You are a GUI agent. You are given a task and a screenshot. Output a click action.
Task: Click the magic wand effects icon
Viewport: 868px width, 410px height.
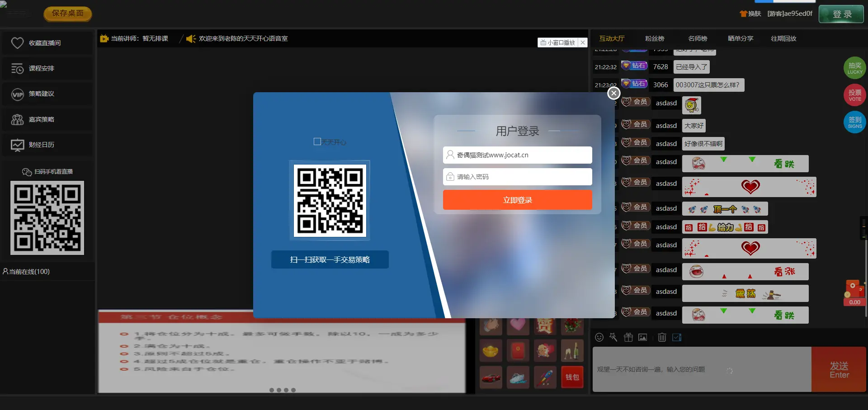[613, 337]
